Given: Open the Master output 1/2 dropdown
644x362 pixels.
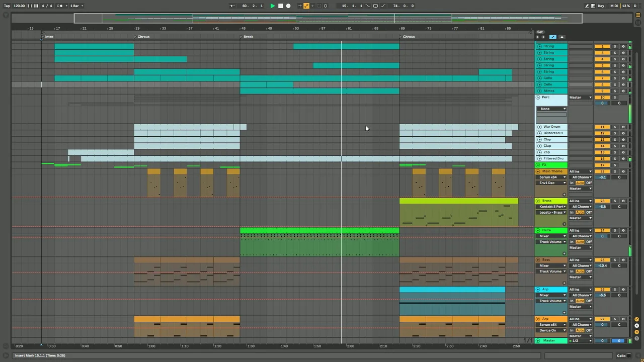Looking at the screenshot, I should pyautogui.click(x=580, y=340).
